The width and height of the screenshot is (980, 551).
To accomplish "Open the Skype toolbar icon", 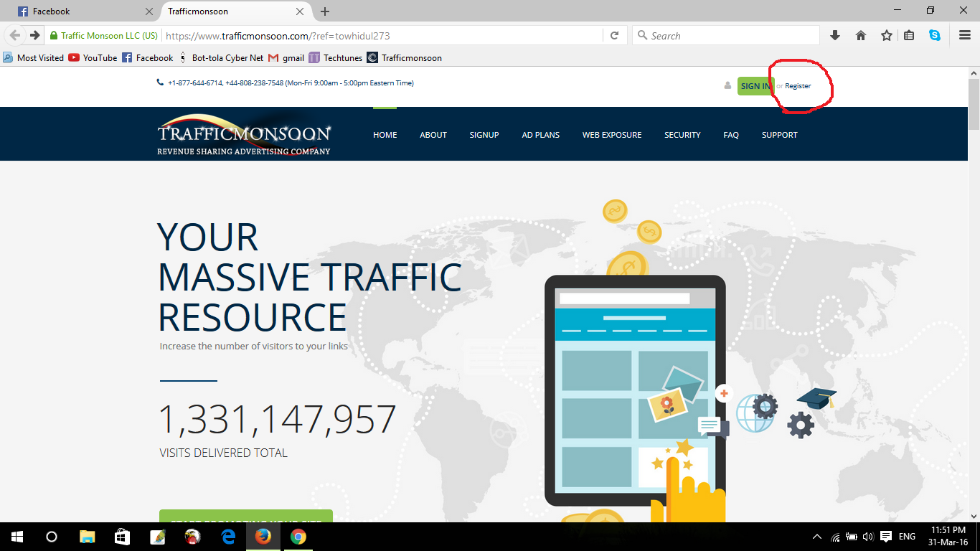I will pyautogui.click(x=935, y=35).
